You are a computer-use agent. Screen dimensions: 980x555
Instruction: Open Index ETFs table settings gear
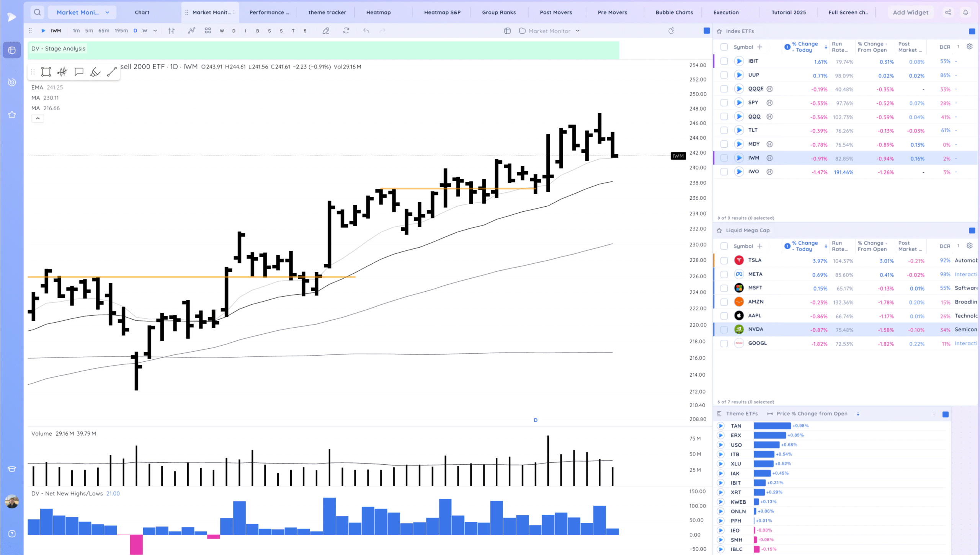[969, 47]
